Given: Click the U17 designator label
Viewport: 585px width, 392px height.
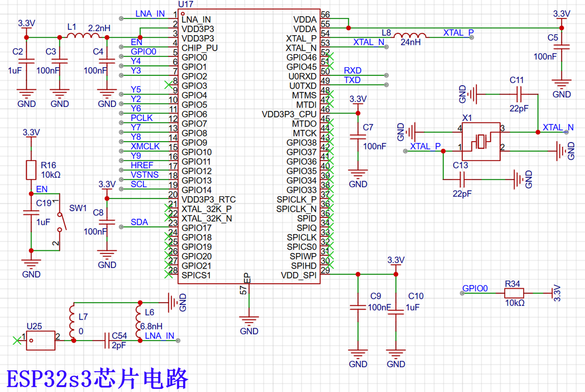Looking at the screenshot, I should point(186,4).
